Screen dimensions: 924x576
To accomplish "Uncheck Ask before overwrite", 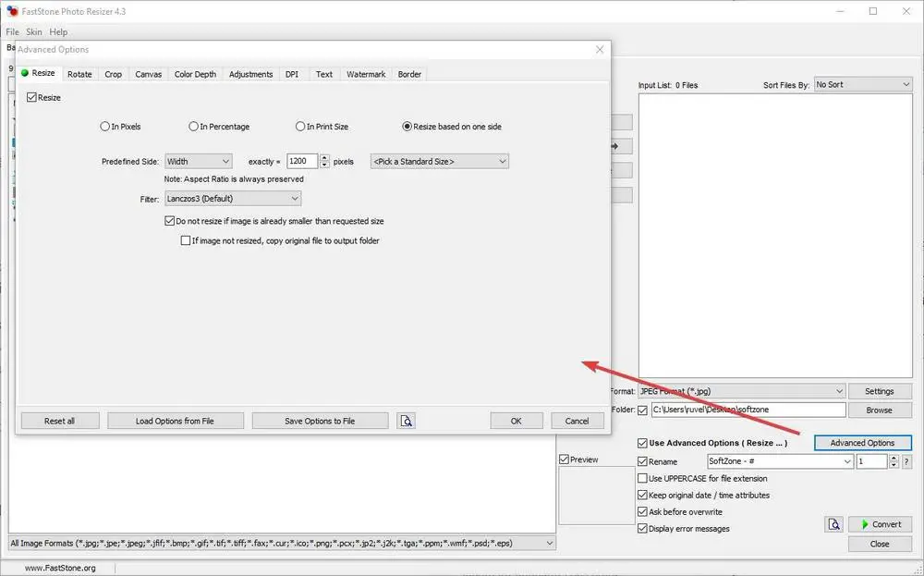I will pyautogui.click(x=642, y=511).
